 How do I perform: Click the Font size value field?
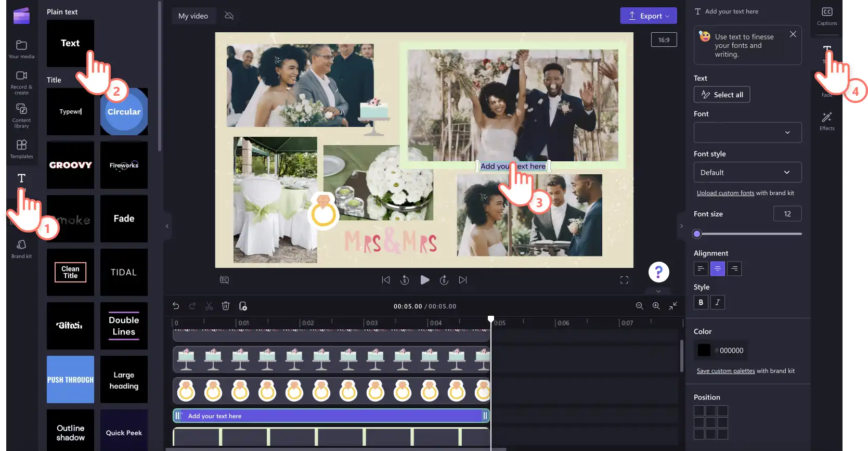pos(787,214)
